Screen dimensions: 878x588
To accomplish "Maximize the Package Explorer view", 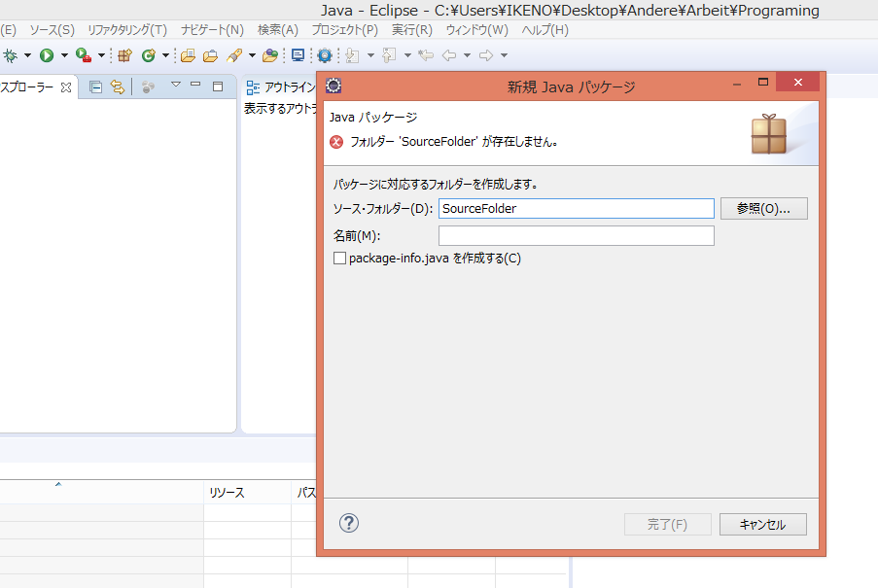I will click(218, 86).
